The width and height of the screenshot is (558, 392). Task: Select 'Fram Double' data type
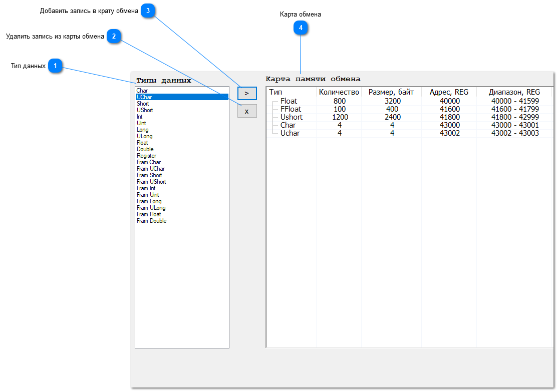point(182,221)
